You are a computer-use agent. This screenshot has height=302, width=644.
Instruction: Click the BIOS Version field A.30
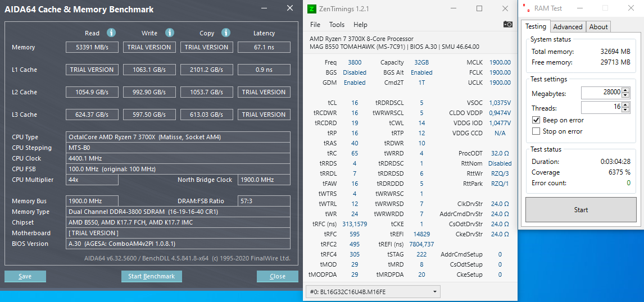click(178, 244)
